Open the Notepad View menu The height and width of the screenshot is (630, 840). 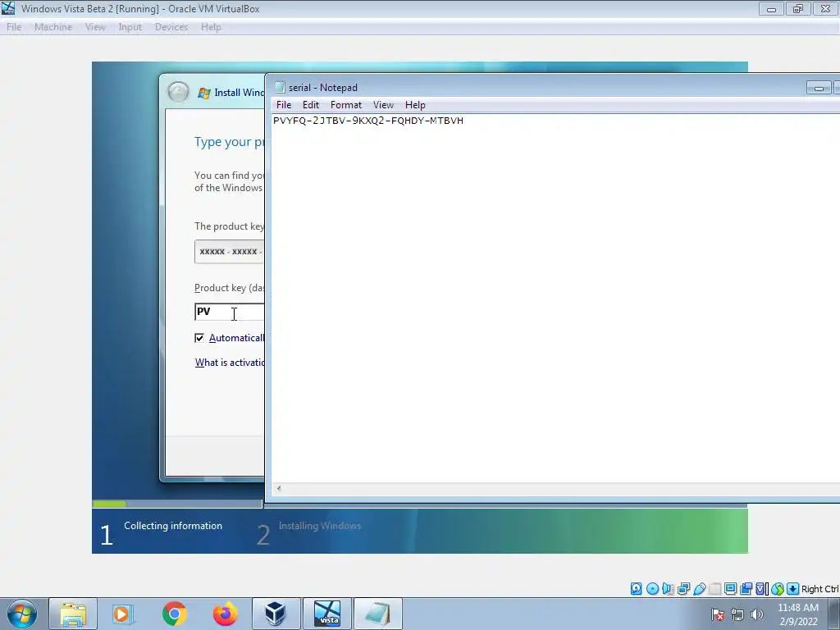(383, 105)
